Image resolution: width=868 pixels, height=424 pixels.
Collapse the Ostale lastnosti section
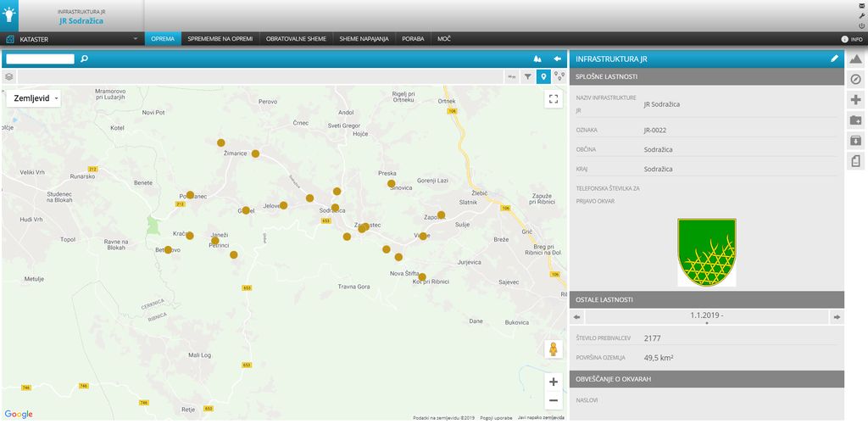706,299
